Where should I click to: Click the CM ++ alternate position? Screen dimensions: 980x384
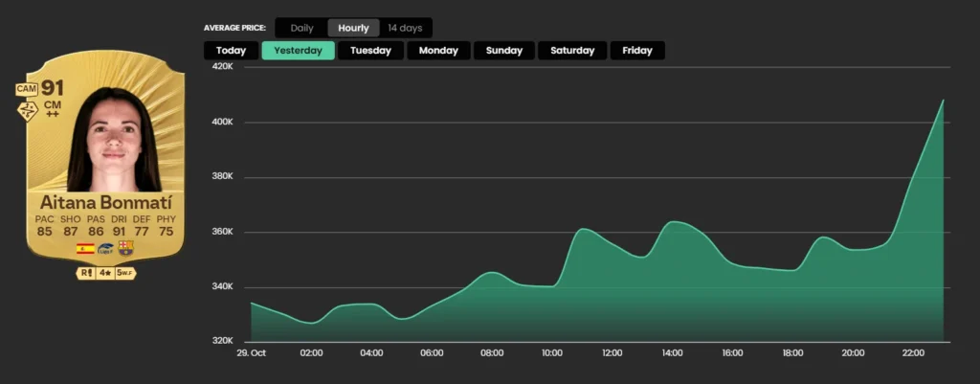click(x=53, y=109)
